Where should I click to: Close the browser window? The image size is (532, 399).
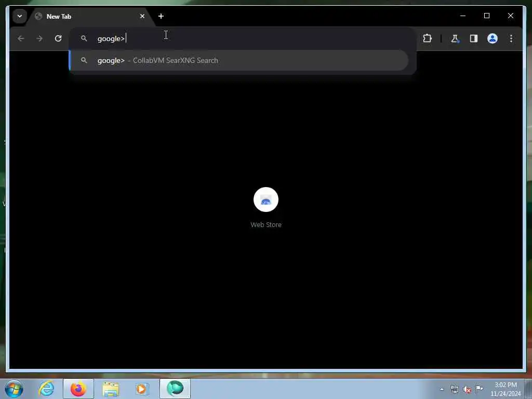pyautogui.click(x=510, y=16)
